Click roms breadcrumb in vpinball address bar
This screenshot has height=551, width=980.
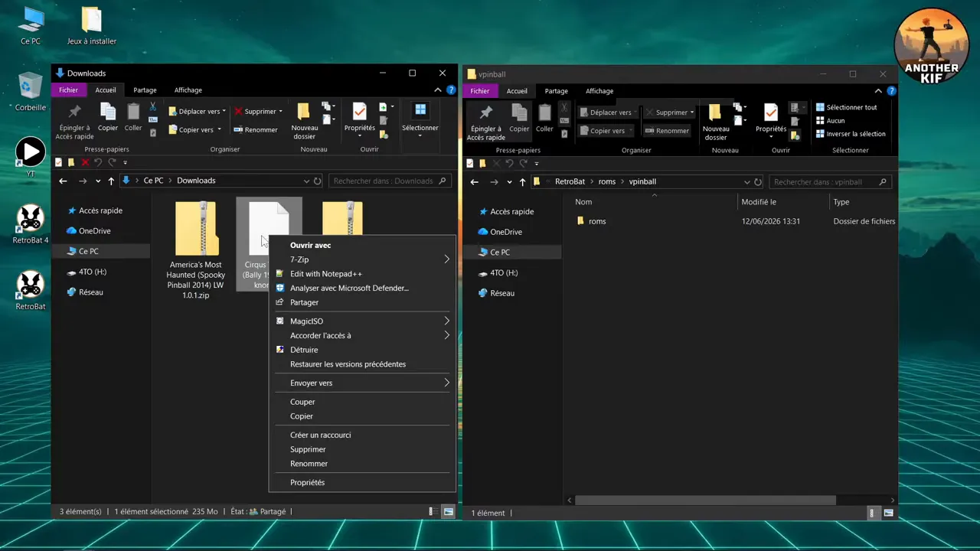(x=607, y=182)
